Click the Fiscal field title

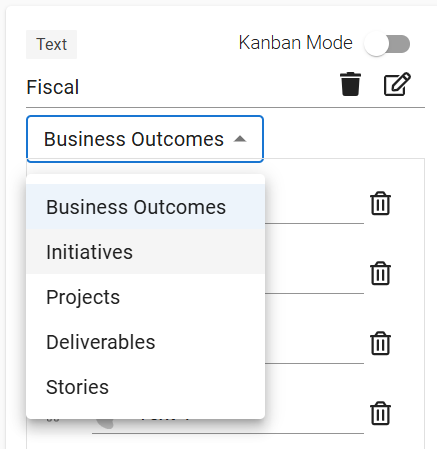[53, 87]
